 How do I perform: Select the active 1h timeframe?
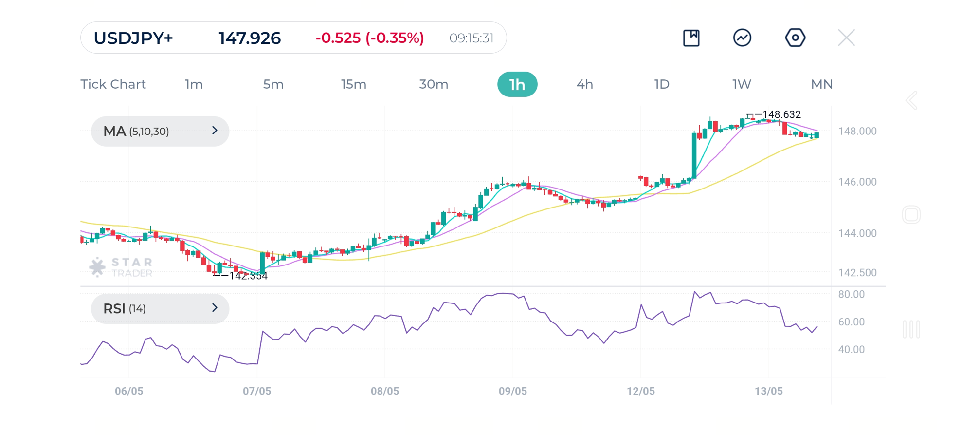(x=517, y=84)
